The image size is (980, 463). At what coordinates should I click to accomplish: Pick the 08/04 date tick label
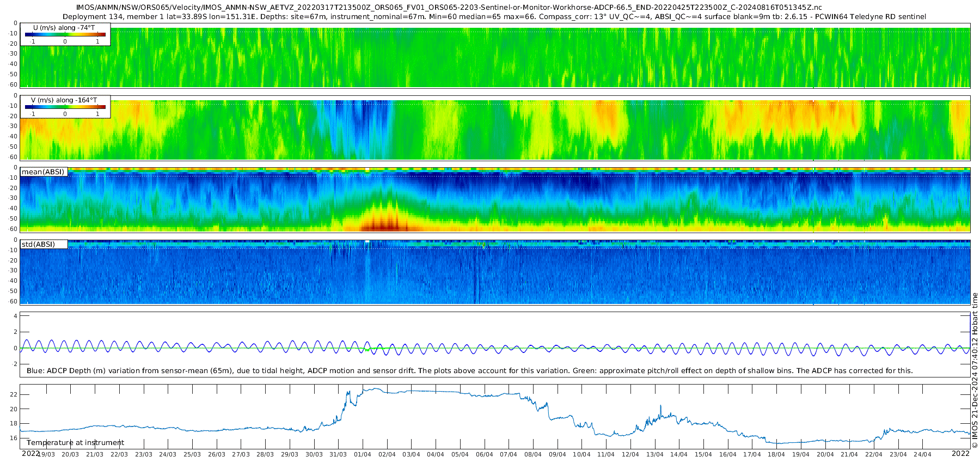pyautogui.click(x=532, y=454)
